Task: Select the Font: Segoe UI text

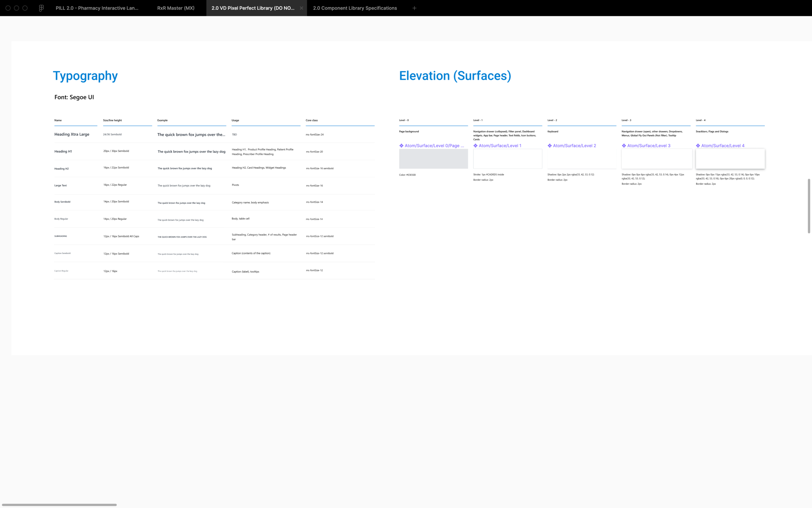Action: coord(74,97)
